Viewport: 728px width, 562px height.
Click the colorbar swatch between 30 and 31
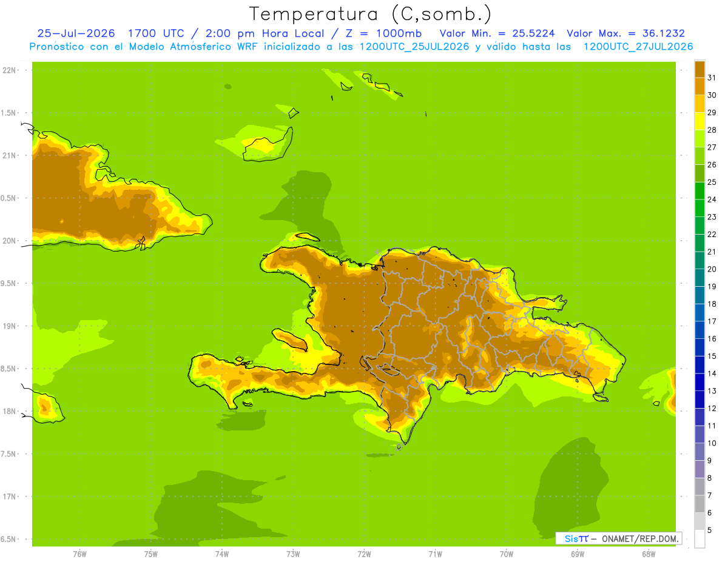click(x=699, y=86)
